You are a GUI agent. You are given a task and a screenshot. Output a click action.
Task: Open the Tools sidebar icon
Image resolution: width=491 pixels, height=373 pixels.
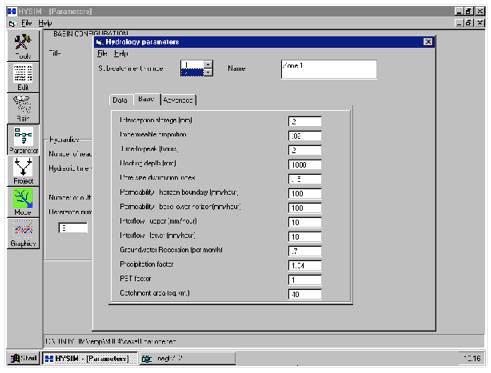pyautogui.click(x=23, y=46)
